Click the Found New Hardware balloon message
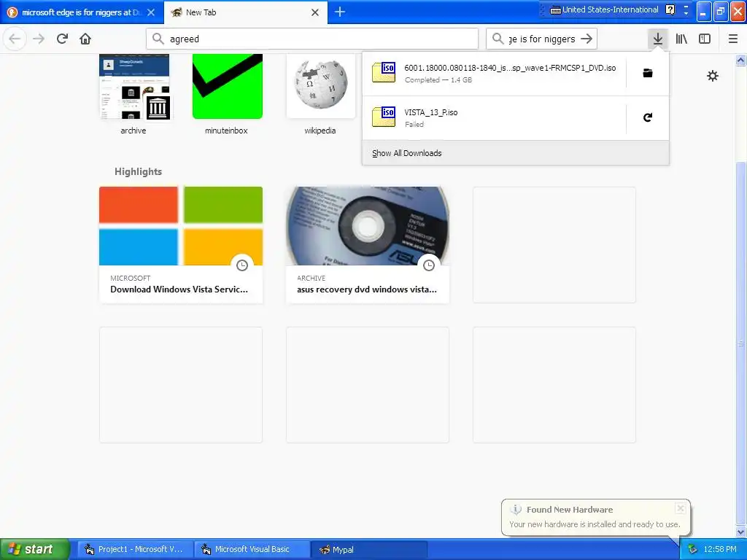747x560 pixels. click(595, 524)
